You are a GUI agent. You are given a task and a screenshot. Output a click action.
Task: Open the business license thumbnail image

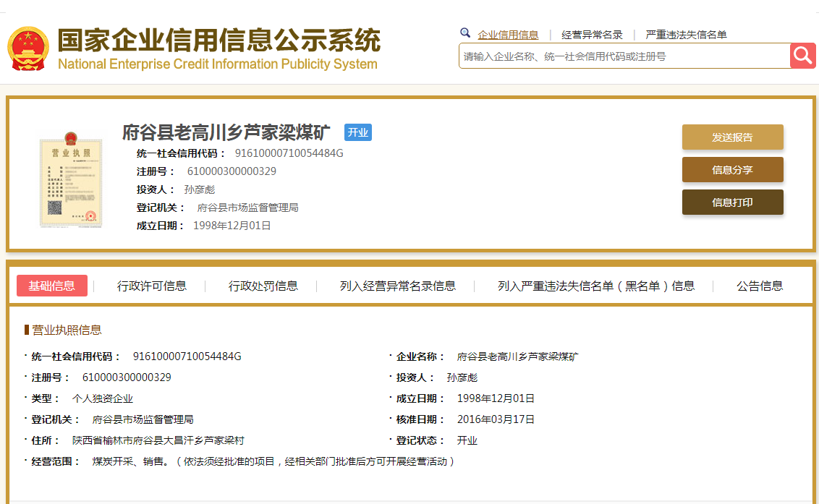[x=70, y=179]
